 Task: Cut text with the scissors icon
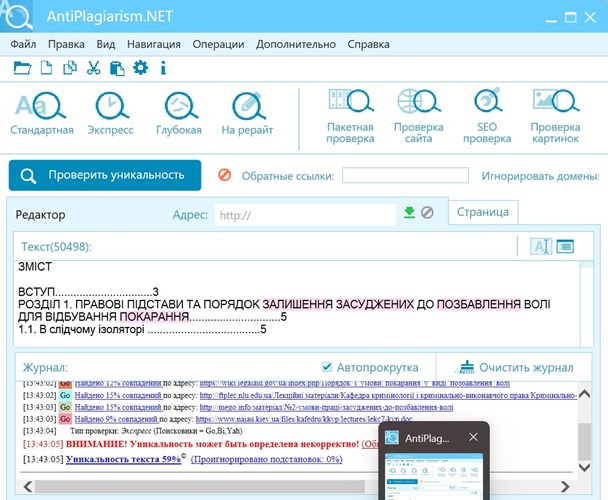pyautogui.click(x=93, y=68)
